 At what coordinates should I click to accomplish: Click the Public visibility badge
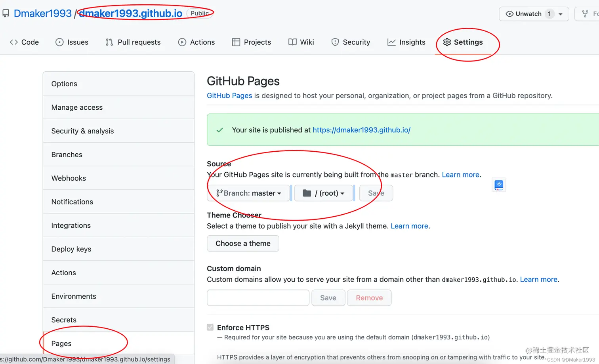point(199,13)
